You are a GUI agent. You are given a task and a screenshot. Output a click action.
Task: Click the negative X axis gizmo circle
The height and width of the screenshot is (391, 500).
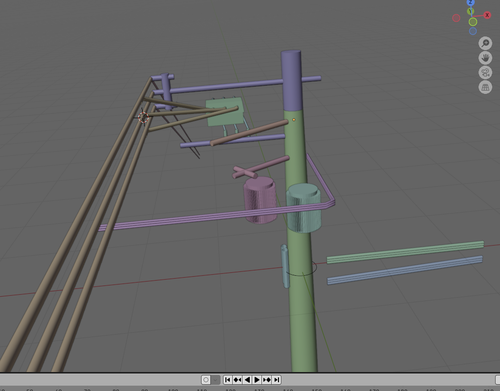(456, 18)
